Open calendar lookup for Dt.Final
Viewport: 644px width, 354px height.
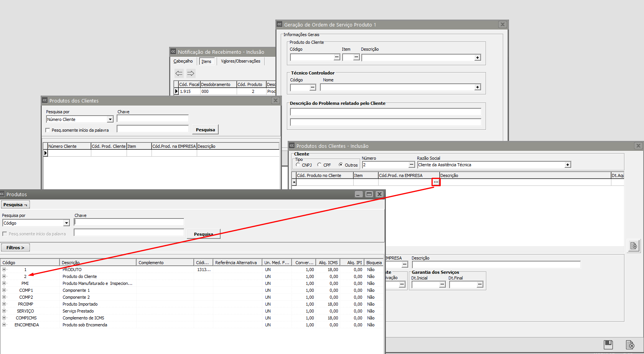pyautogui.click(x=480, y=285)
